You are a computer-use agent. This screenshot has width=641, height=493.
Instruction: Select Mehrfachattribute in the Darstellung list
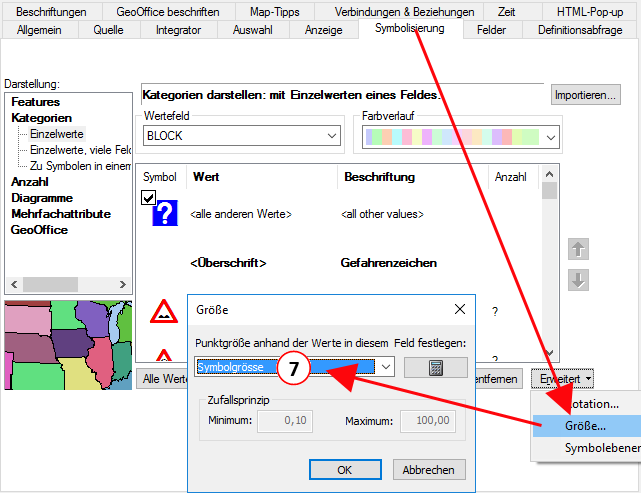(x=61, y=214)
